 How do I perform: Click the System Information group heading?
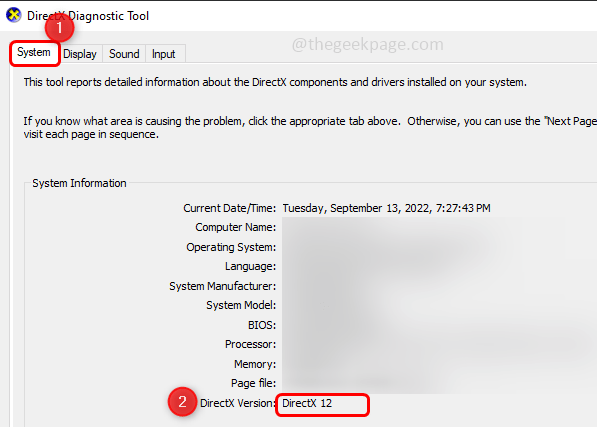click(x=79, y=183)
